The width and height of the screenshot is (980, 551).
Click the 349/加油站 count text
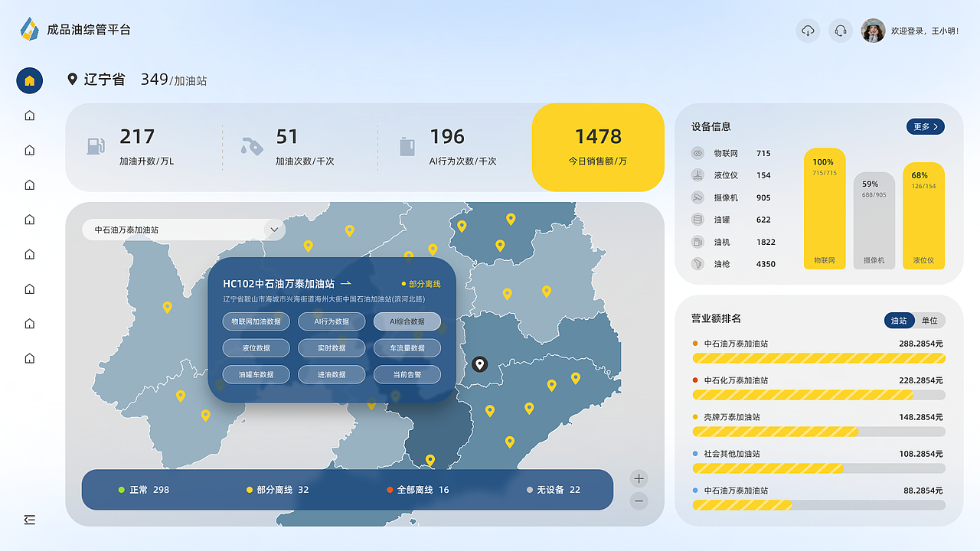tap(174, 79)
